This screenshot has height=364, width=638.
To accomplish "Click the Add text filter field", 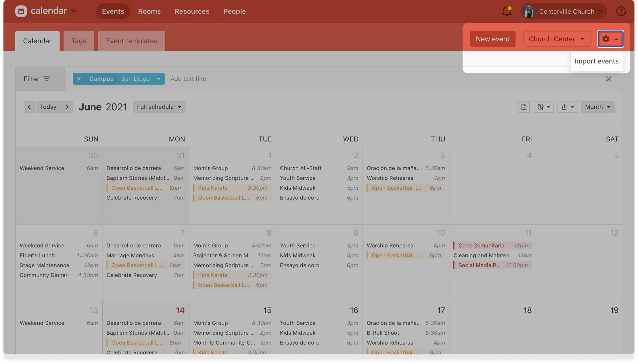I will [189, 79].
